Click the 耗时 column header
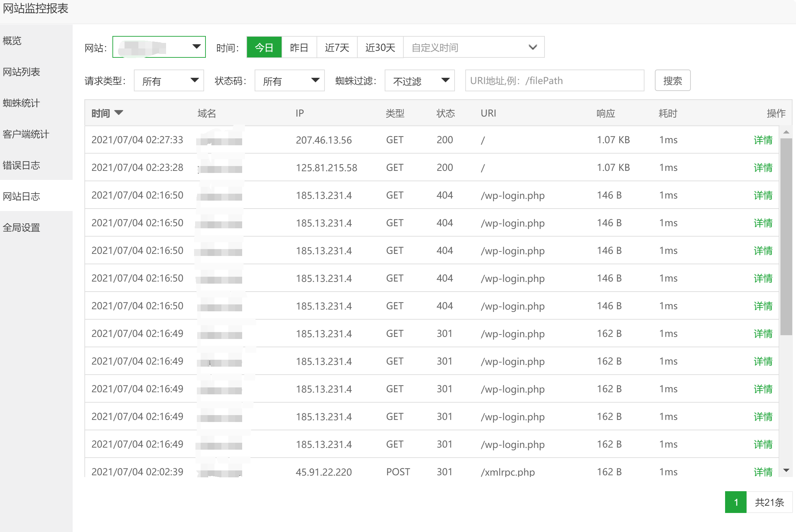The image size is (796, 532). click(x=668, y=113)
